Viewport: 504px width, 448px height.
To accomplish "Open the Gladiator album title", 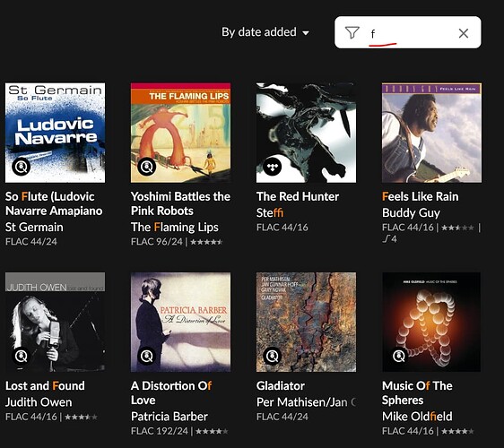I will tap(281, 385).
